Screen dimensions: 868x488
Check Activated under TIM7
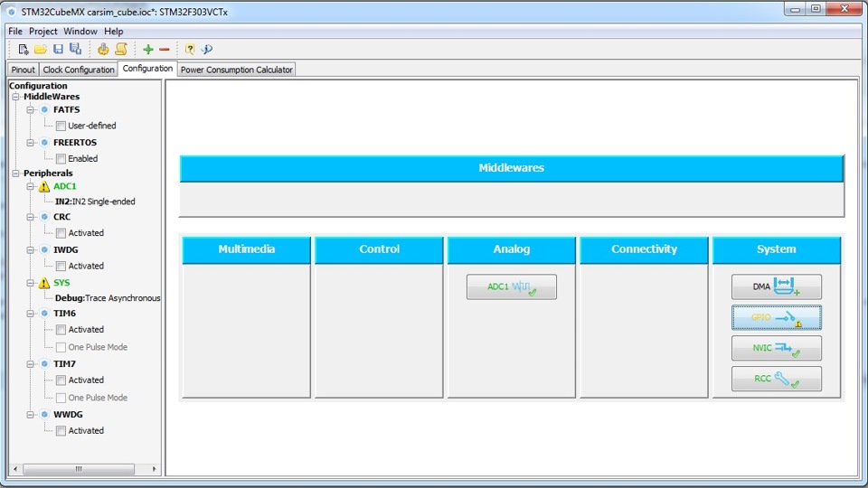click(x=61, y=380)
